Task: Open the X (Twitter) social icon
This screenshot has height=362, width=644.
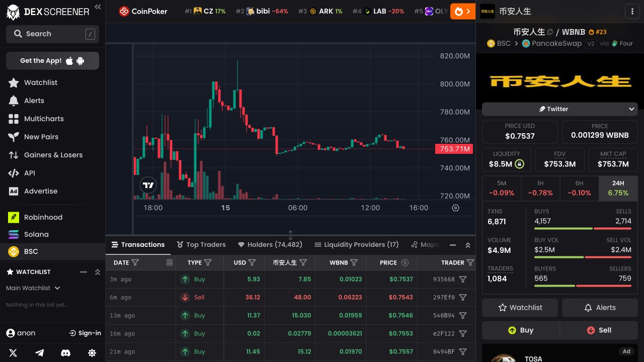Action: 13,353
